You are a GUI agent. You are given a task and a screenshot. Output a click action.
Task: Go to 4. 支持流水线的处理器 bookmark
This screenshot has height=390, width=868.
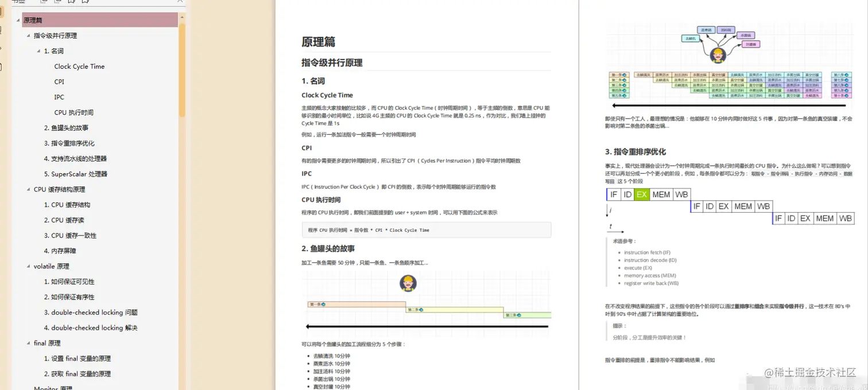pos(75,159)
